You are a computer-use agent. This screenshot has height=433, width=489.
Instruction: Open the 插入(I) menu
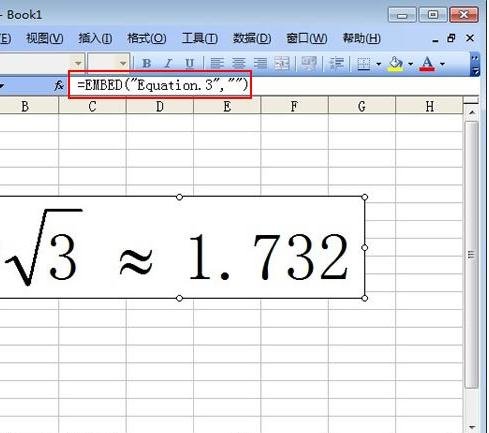(95, 38)
